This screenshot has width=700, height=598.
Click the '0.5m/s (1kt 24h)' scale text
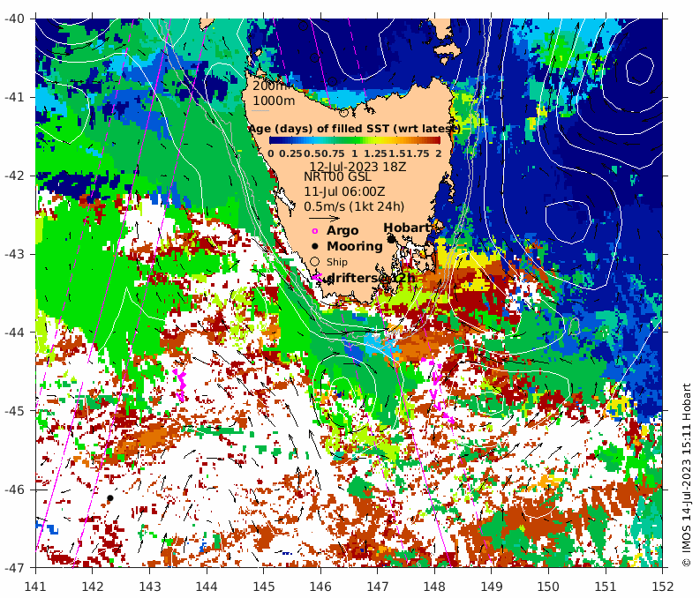(x=354, y=207)
